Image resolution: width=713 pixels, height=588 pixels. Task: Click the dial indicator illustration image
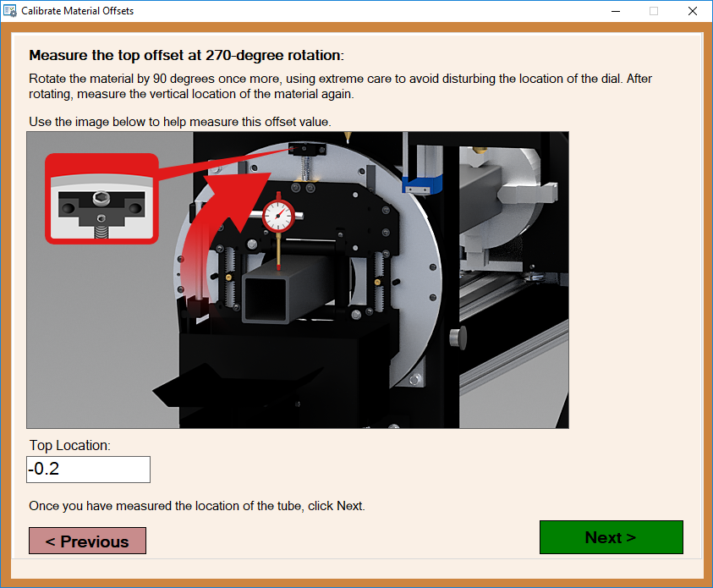[298, 280]
